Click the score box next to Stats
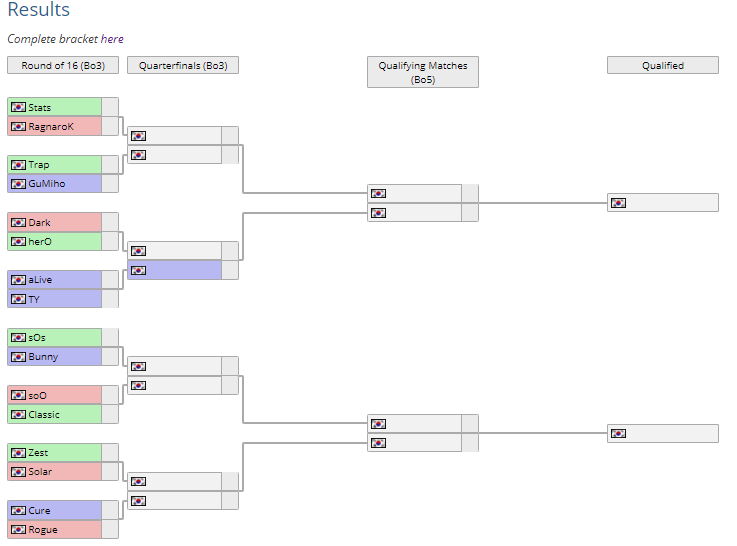This screenshot has width=737, height=546. 110,107
